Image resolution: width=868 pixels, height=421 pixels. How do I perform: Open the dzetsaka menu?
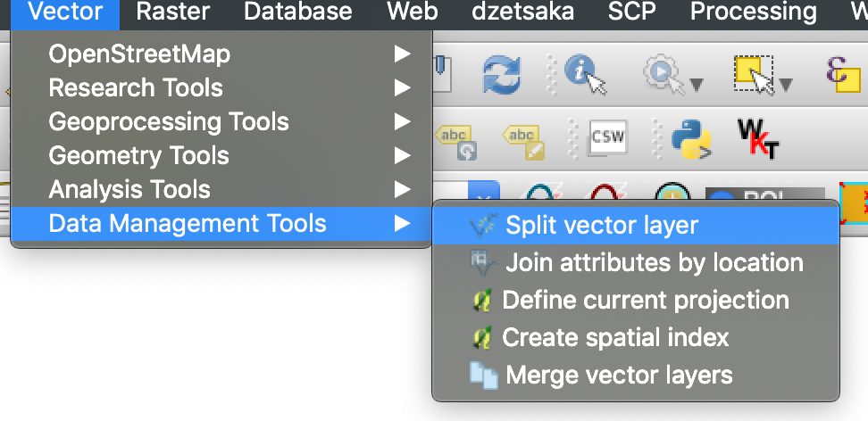tap(523, 12)
